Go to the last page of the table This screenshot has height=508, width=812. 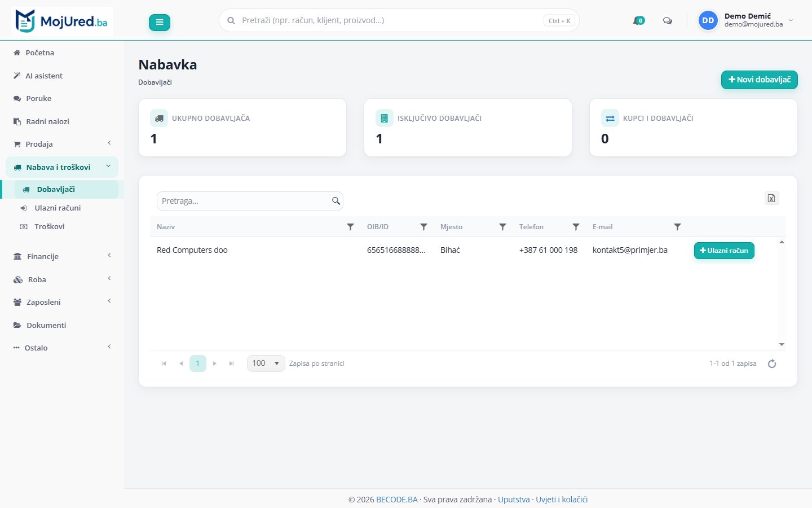[231, 364]
